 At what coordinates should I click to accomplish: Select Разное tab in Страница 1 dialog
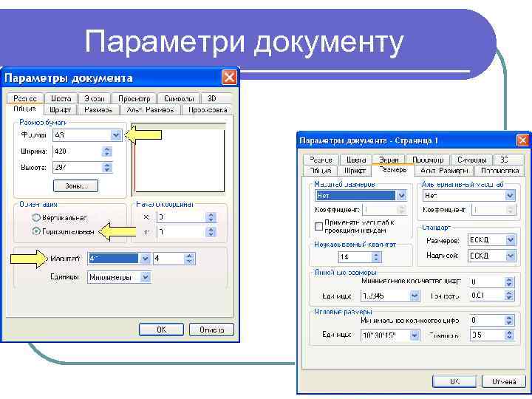click(321, 160)
